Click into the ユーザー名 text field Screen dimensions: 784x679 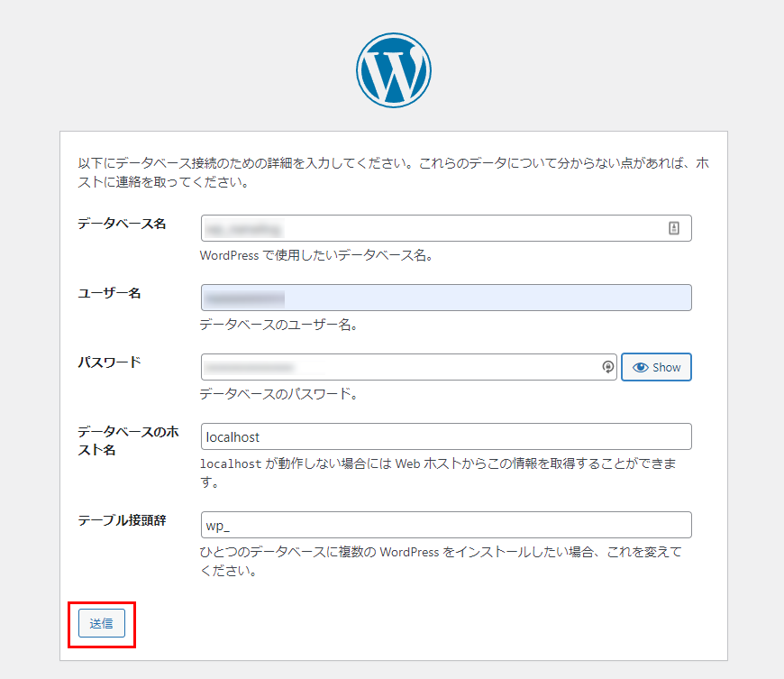[446, 298]
